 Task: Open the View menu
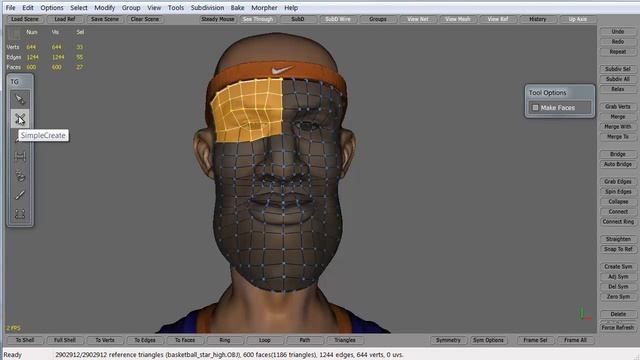(154, 8)
